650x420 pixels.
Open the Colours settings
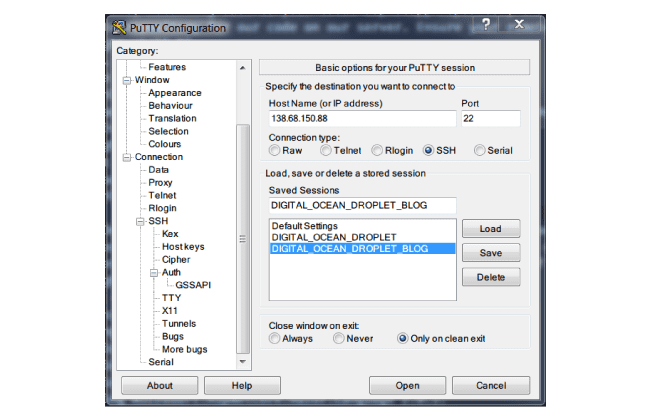point(165,144)
